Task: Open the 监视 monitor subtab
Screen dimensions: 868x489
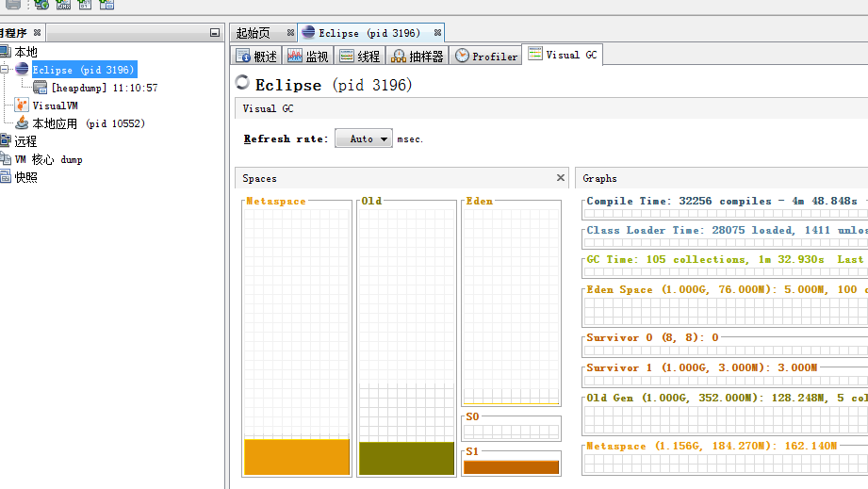Action: click(x=308, y=56)
